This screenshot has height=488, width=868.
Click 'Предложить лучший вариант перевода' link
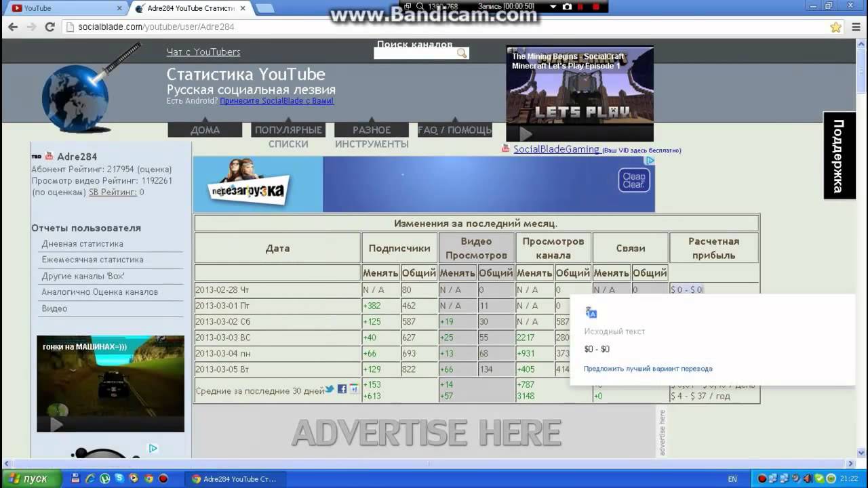click(648, 369)
